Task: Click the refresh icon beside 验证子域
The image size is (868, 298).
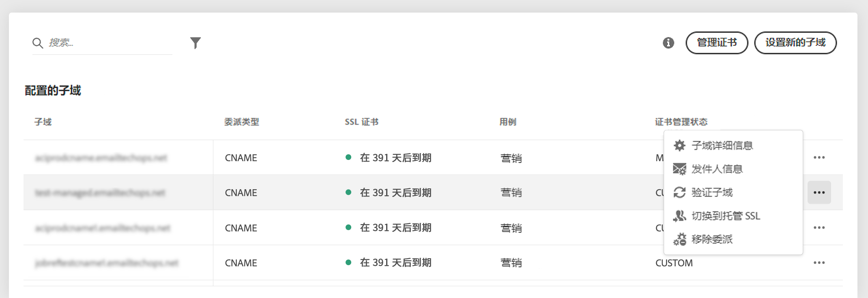Action: point(679,192)
